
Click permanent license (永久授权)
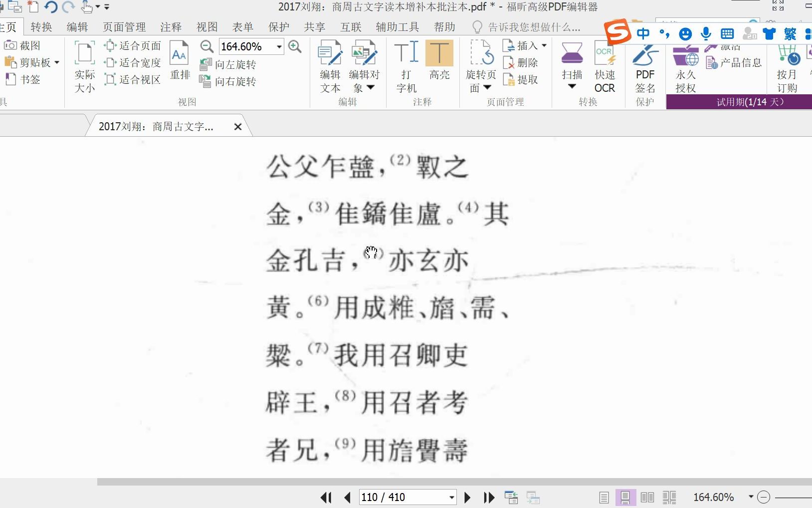pyautogui.click(x=686, y=69)
